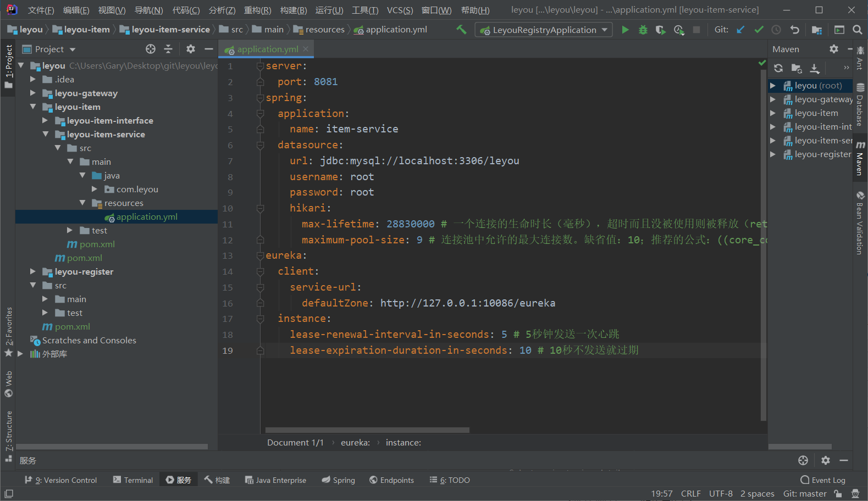
Task: Open the Terminal tool tab
Action: (x=132, y=480)
